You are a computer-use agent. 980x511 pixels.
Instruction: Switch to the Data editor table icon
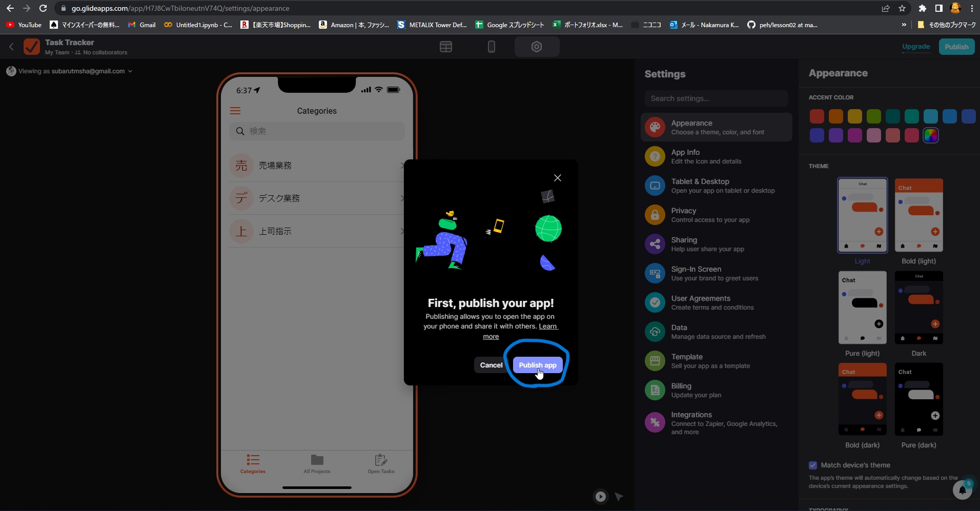click(446, 47)
